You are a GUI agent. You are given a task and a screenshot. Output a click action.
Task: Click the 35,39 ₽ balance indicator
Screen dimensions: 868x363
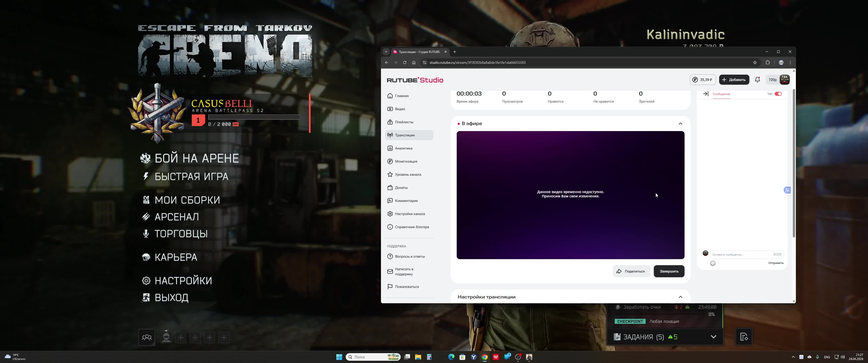702,80
